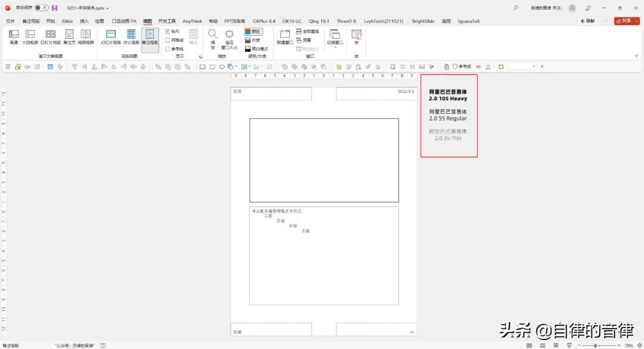This screenshot has width=644, height=349.
Task: Click the Switch Window icon
Action: point(334,35)
